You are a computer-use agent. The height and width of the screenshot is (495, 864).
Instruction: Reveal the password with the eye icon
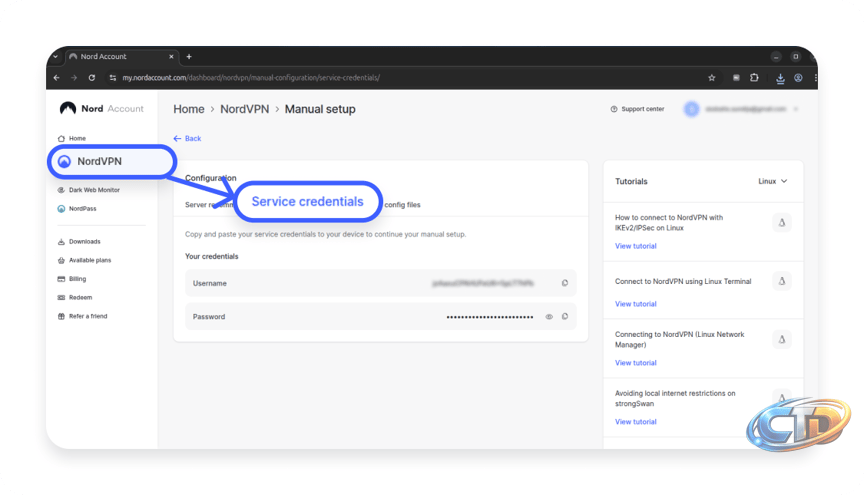tap(549, 317)
